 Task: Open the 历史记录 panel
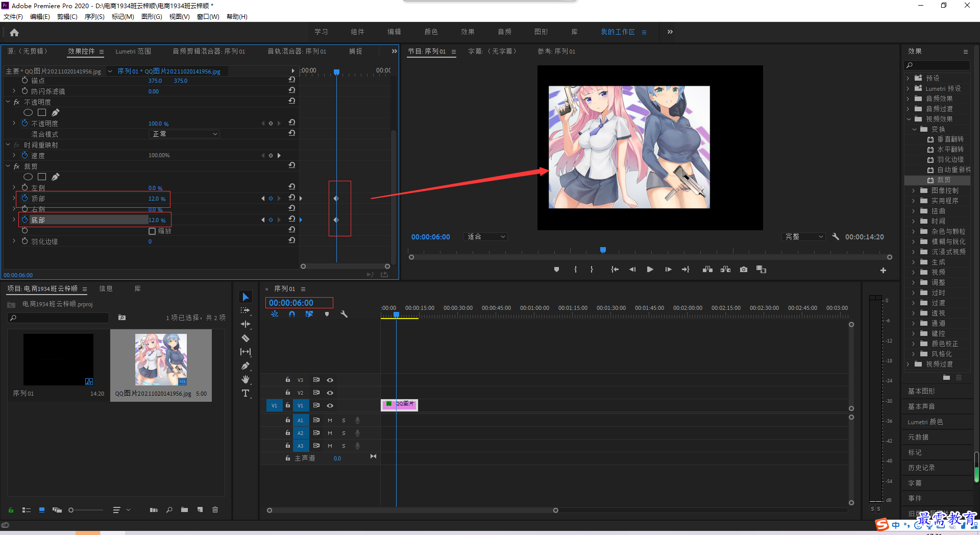tap(922, 468)
